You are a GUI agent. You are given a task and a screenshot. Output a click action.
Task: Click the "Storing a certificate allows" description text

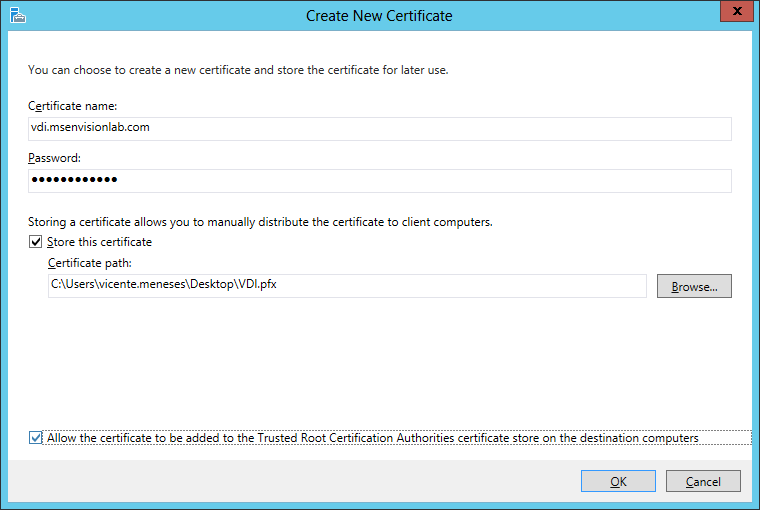click(260, 222)
